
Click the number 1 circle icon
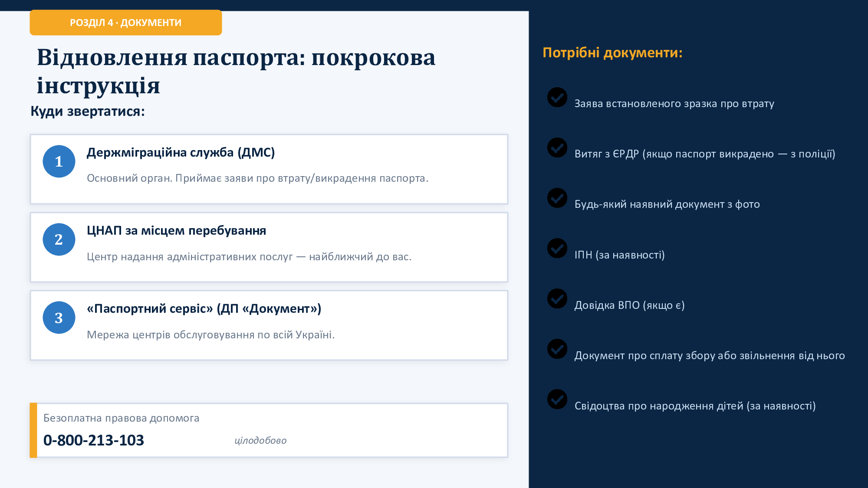59,161
